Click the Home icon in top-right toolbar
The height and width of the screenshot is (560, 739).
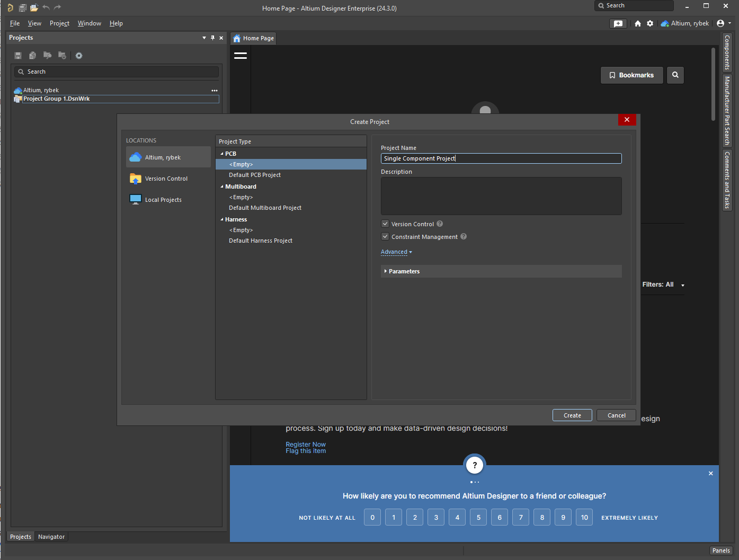[x=638, y=23]
